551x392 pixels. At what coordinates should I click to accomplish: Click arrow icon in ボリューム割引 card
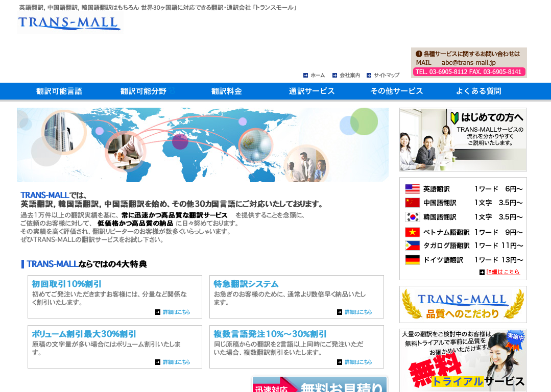point(158,362)
